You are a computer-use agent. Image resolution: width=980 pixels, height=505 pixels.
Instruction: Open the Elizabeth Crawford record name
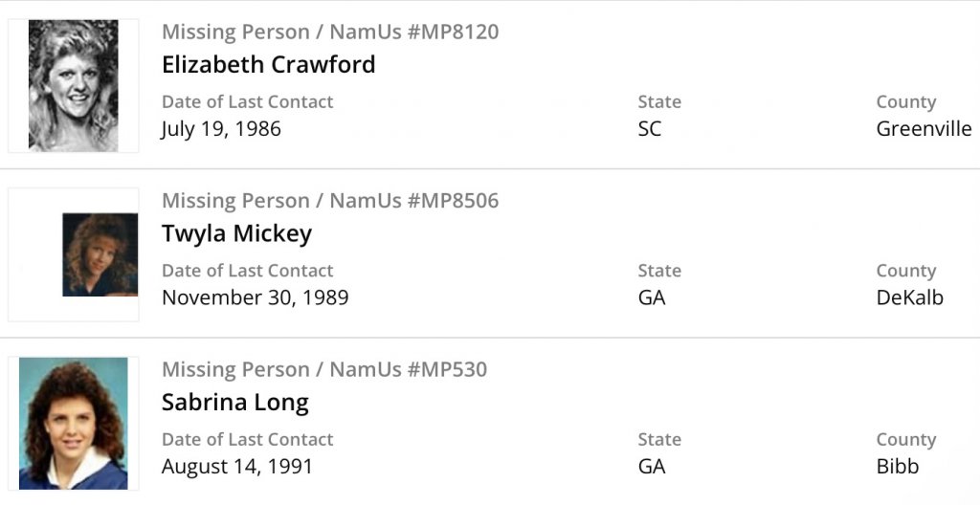point(268,65)
